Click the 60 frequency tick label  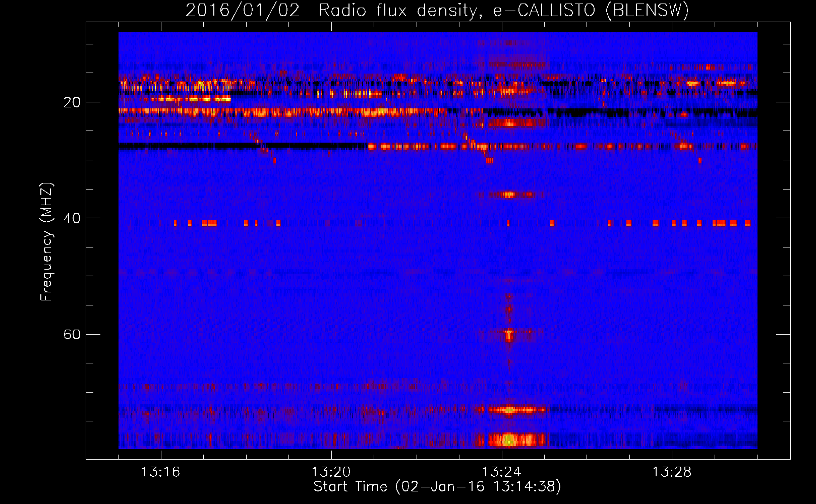pyautogui.click(x=72, y=334)
